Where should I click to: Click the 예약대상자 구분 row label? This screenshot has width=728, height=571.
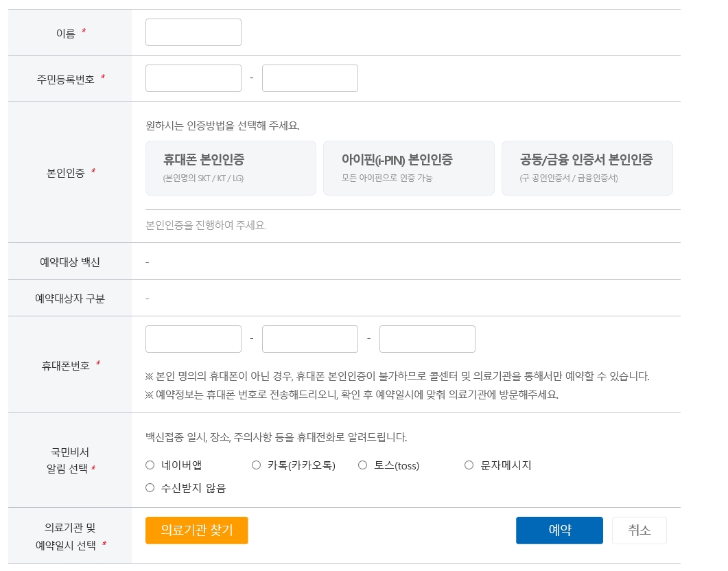click(69, 299)
